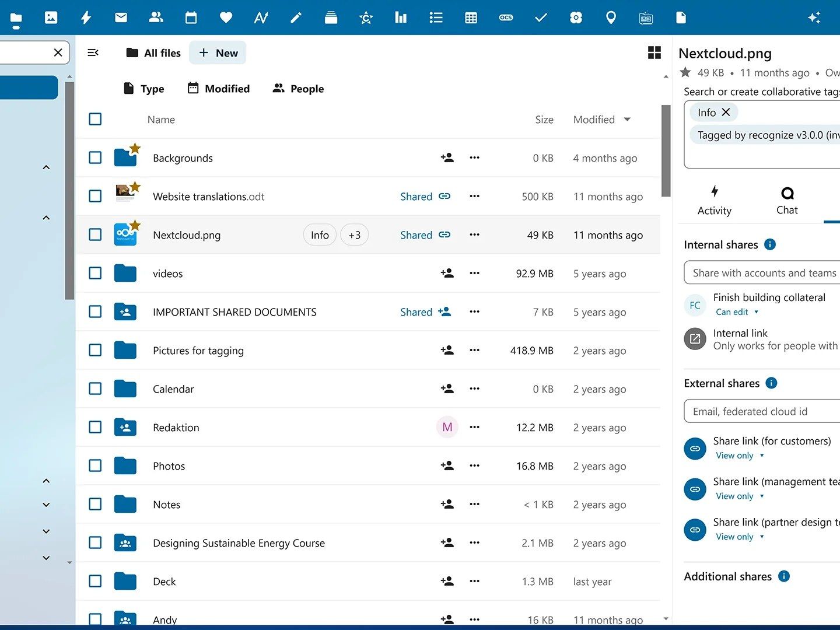Open the Mail app from top bar
Viewport: 840px width, 630px height.
(x=121, y=17)
